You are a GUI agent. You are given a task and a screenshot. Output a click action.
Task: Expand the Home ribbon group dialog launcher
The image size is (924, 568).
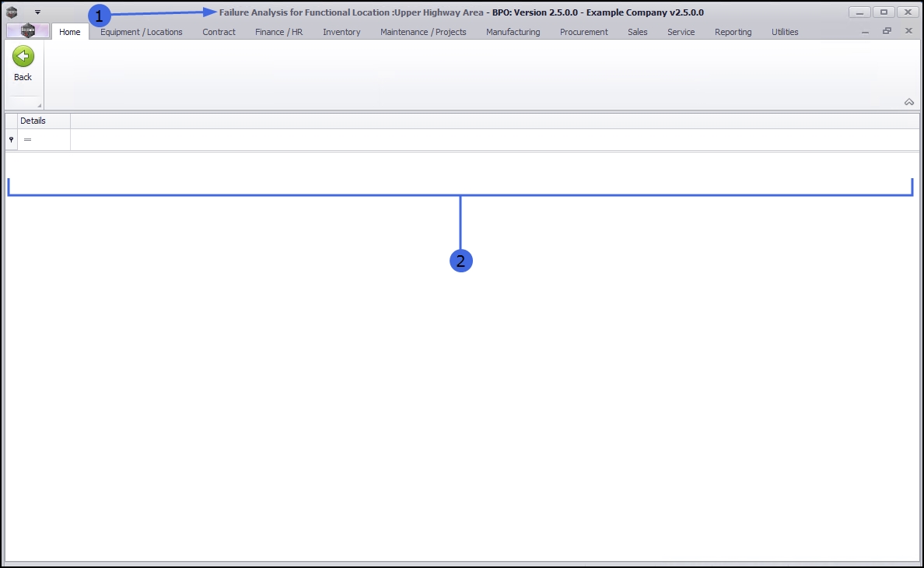(x=40, y=106)
